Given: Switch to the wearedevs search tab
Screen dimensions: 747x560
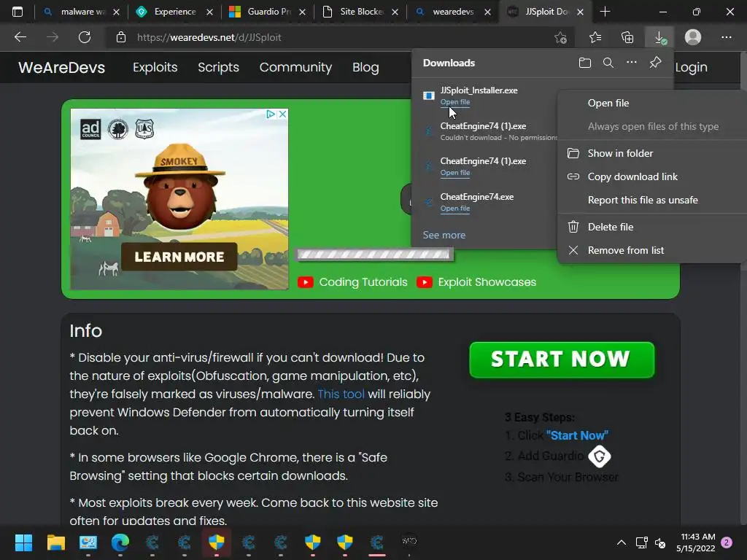Looking at the screenshot, I should 452,12.
